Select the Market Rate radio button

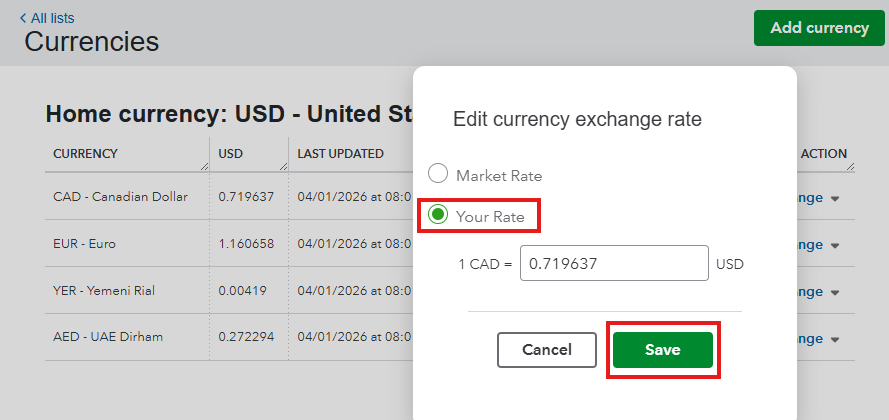tap(438, 175)
